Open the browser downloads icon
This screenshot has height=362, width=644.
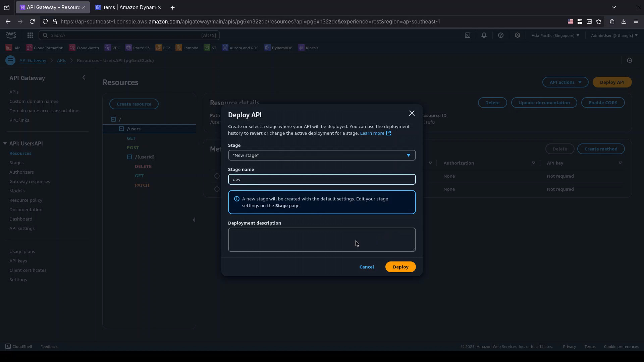624,21
